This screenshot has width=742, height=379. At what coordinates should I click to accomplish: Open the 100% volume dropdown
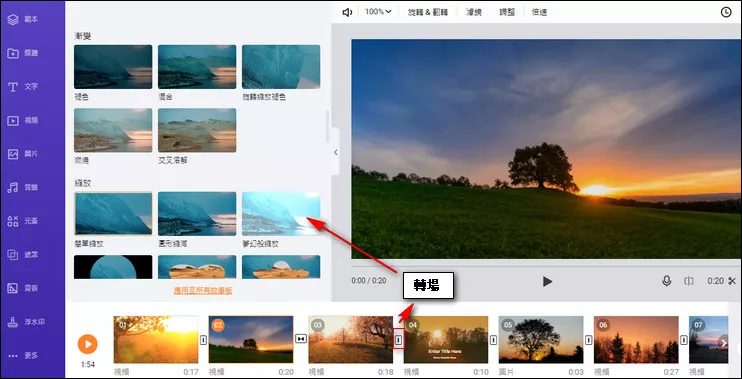[378, 12]
